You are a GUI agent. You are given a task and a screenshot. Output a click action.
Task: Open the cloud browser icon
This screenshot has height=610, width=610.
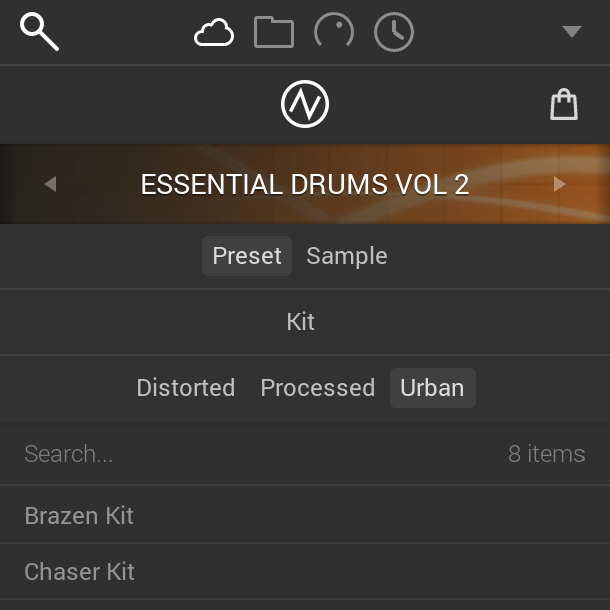pyautogui.click(x=214, y=32)
